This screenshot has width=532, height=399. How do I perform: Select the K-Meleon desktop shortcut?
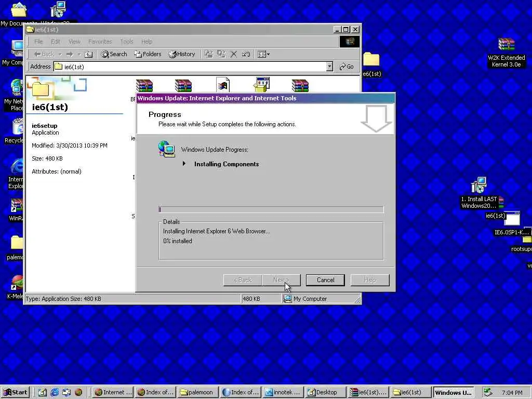(16, 287)
